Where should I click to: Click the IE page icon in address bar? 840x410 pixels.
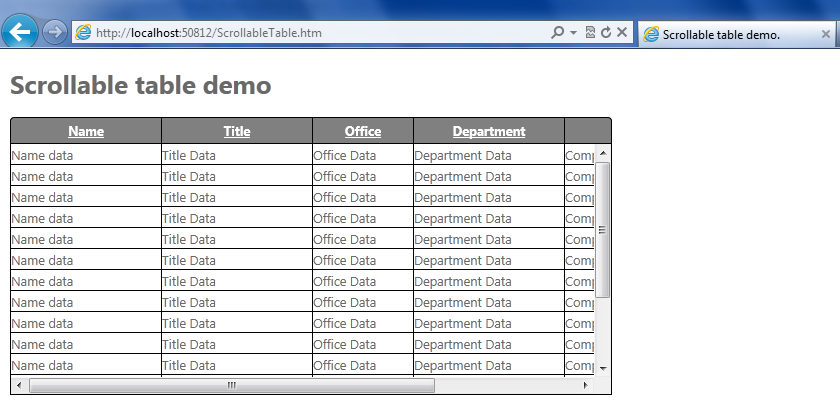click(x=83, y=33)
